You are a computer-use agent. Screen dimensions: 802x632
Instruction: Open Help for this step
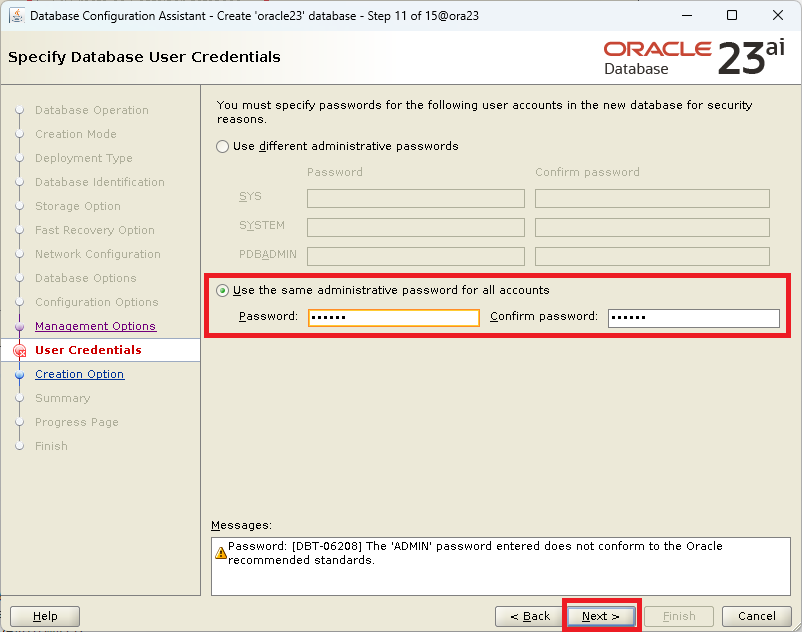[x=45, y=616]
